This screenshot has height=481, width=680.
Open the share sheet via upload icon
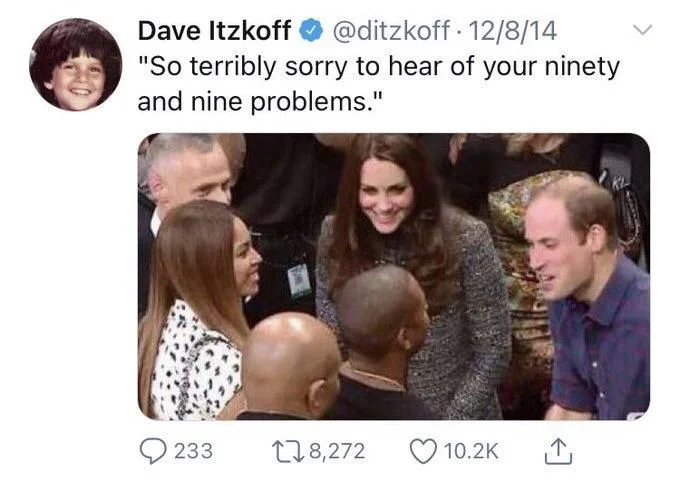558,452
